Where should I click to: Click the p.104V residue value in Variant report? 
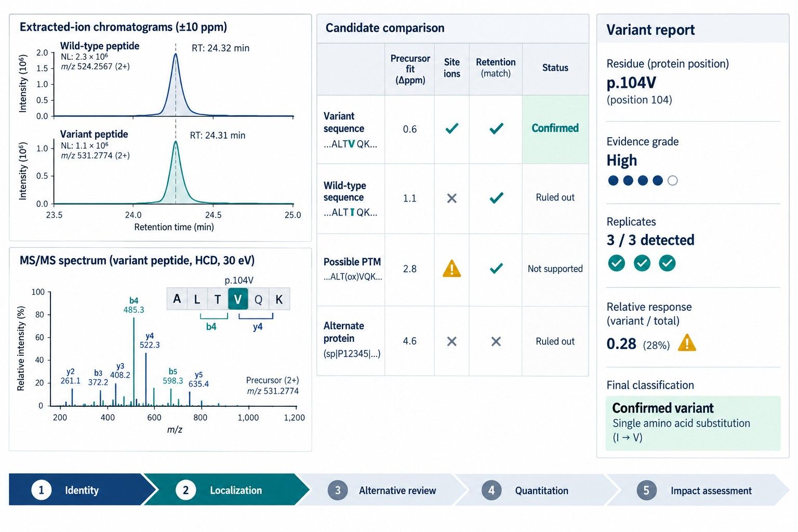631,83
